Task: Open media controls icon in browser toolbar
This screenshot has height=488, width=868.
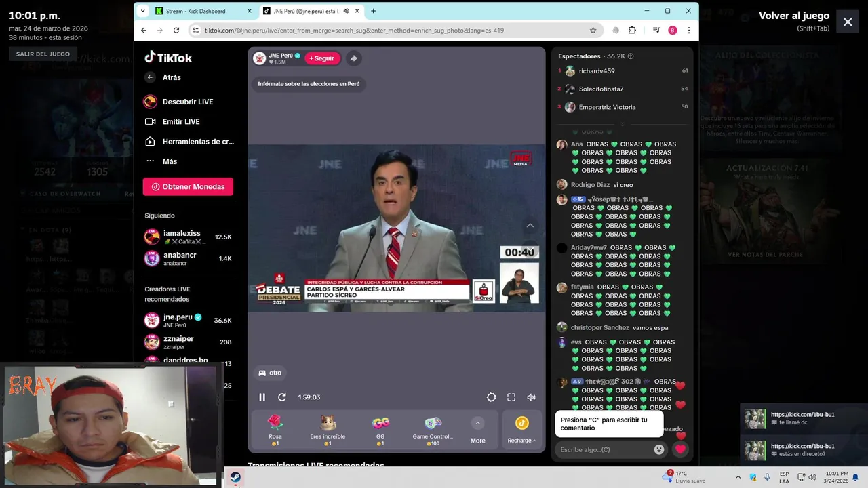Action: (656, 30)
